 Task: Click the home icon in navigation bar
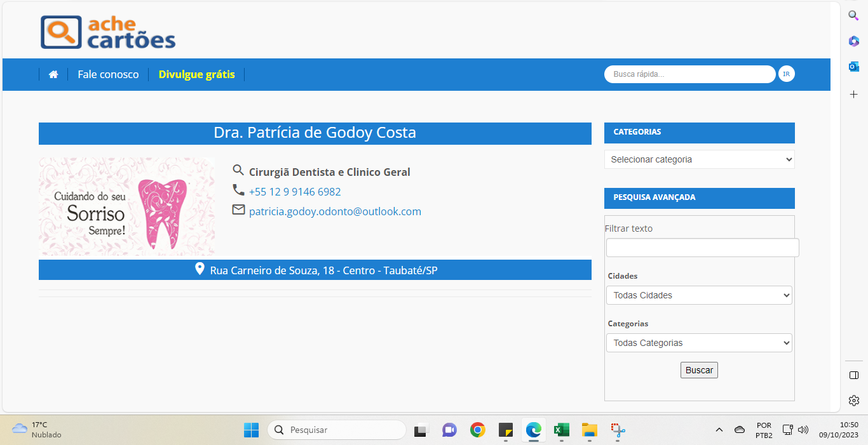(x=53, y=75)
